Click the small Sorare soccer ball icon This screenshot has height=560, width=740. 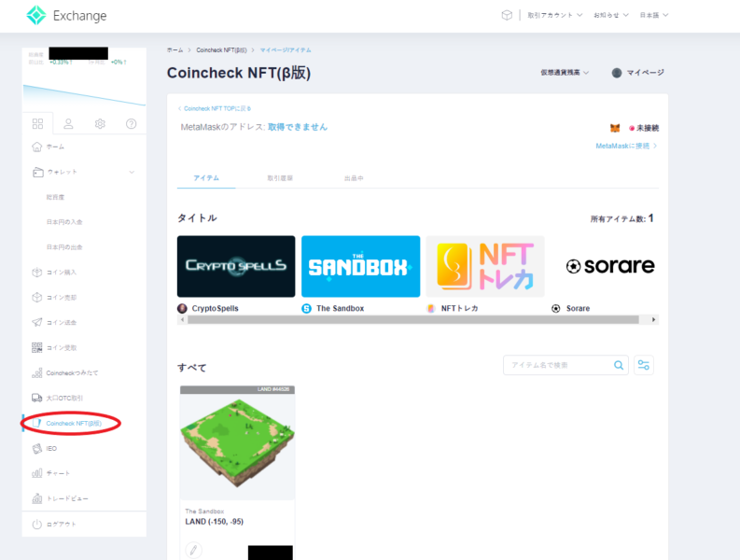point(556,308)
